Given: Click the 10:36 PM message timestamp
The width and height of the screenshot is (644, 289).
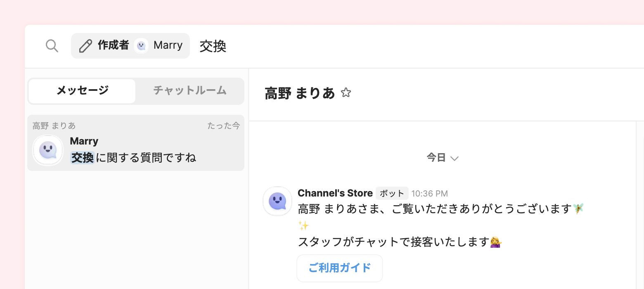Looking at the screenshot, I should [x=429, y=194].
